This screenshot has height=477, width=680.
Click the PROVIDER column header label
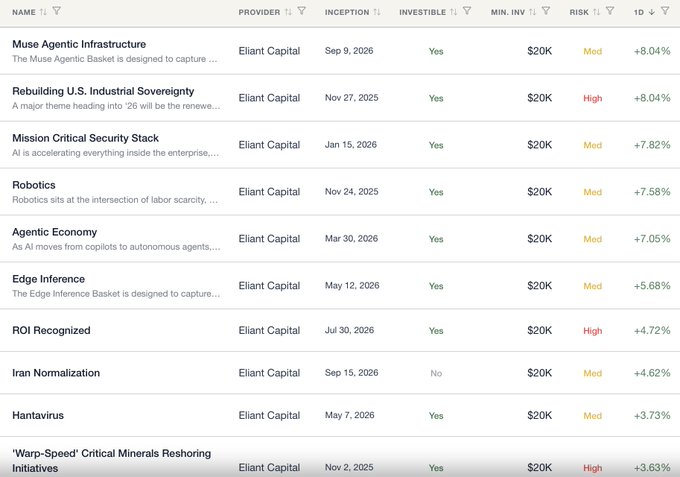coord(259,12)
